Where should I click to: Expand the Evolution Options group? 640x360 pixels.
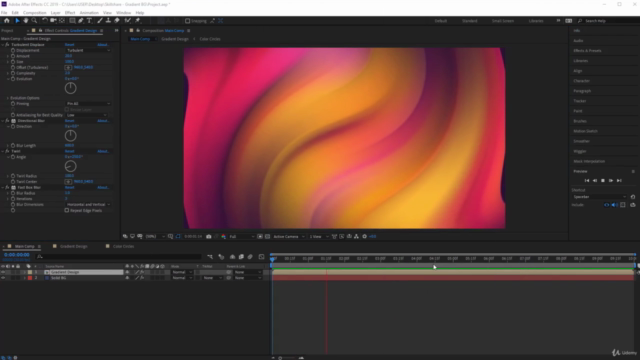[7, 98]
